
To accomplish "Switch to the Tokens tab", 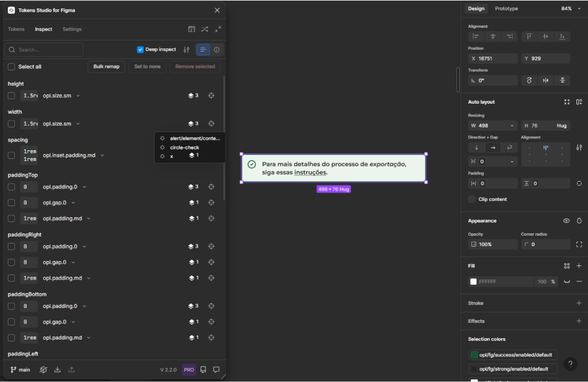I will click(16, 29).
